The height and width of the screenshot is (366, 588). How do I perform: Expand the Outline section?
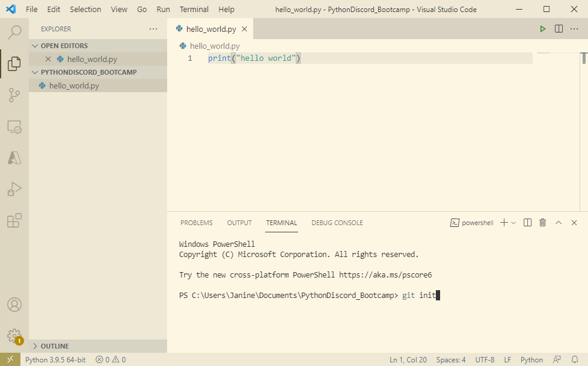[98, 346]
